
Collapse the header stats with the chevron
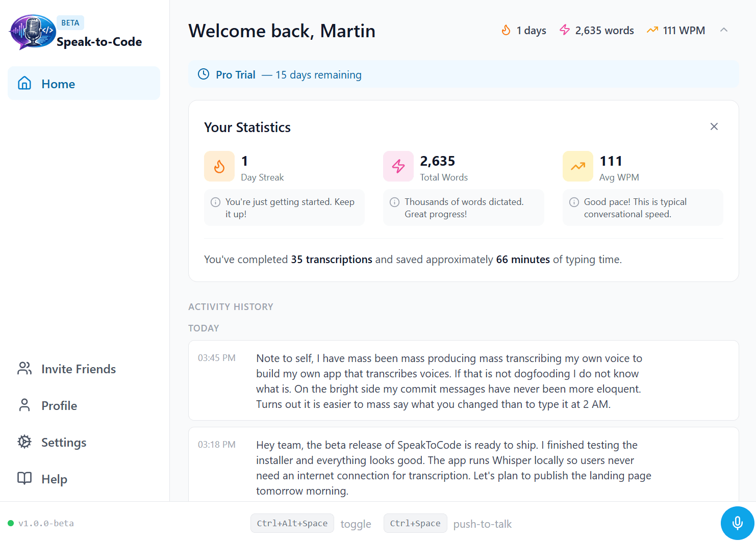[x=724, y=30]
